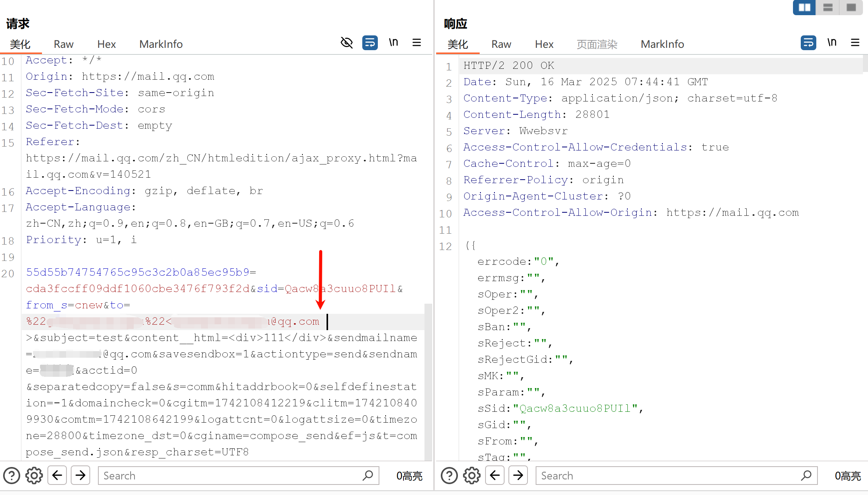The height and width of the screenshot is (495, 868).
Task: Switch response view to 美化 tab
Action: pos(458,44)
